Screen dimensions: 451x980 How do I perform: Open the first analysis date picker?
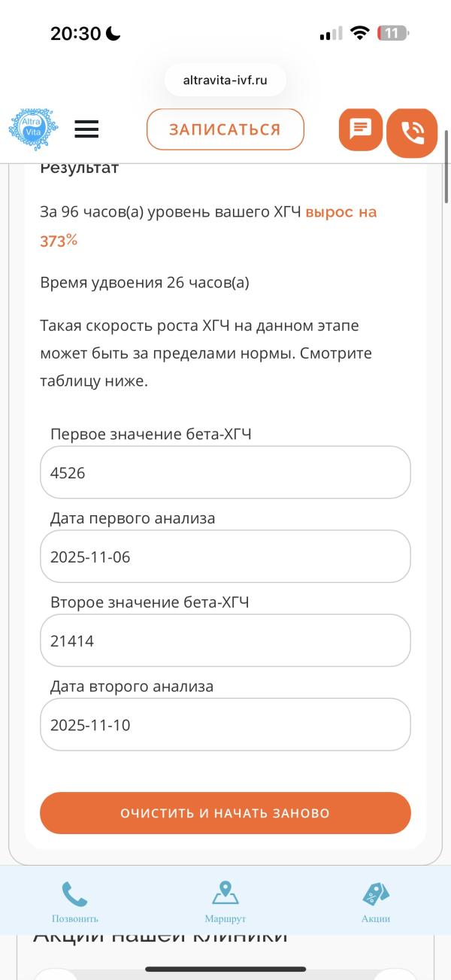pos(225,557)
